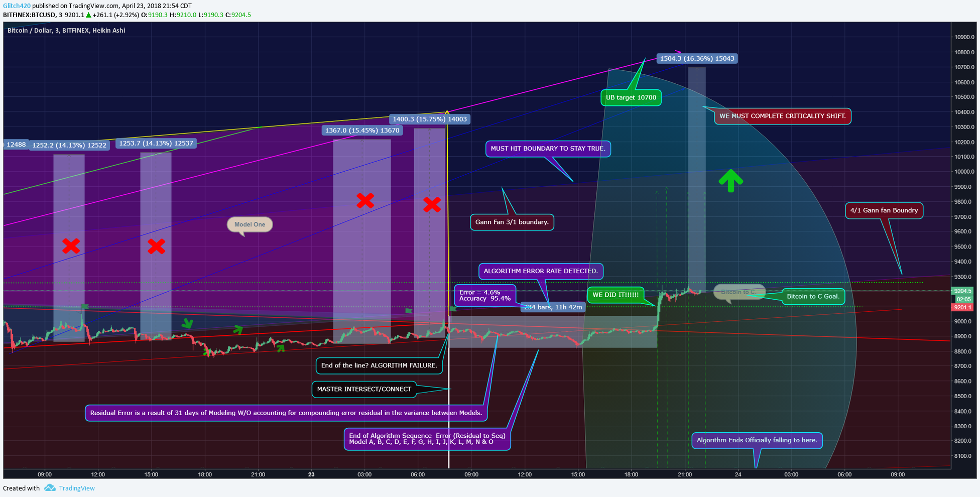
Task: Select the H:9210.0 high value
Action: coord(183,15)
